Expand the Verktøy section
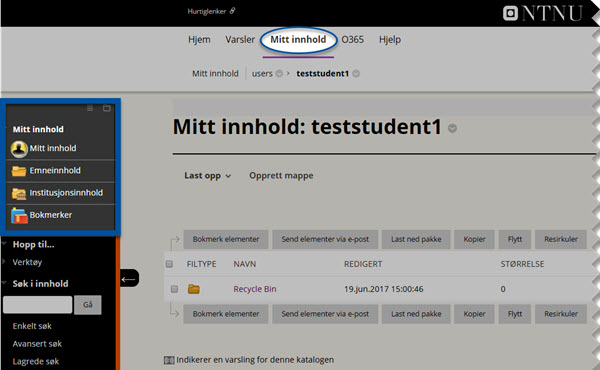 pos(4,262)
